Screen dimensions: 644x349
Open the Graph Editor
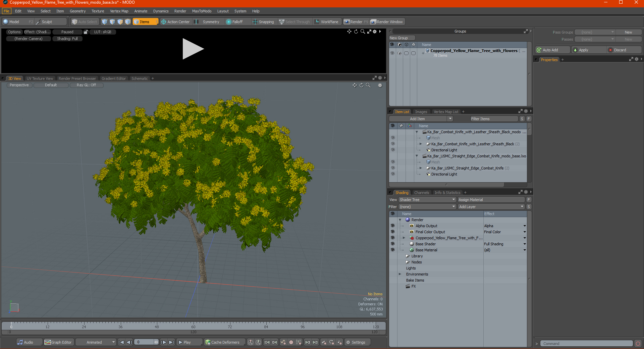[58, 342]
